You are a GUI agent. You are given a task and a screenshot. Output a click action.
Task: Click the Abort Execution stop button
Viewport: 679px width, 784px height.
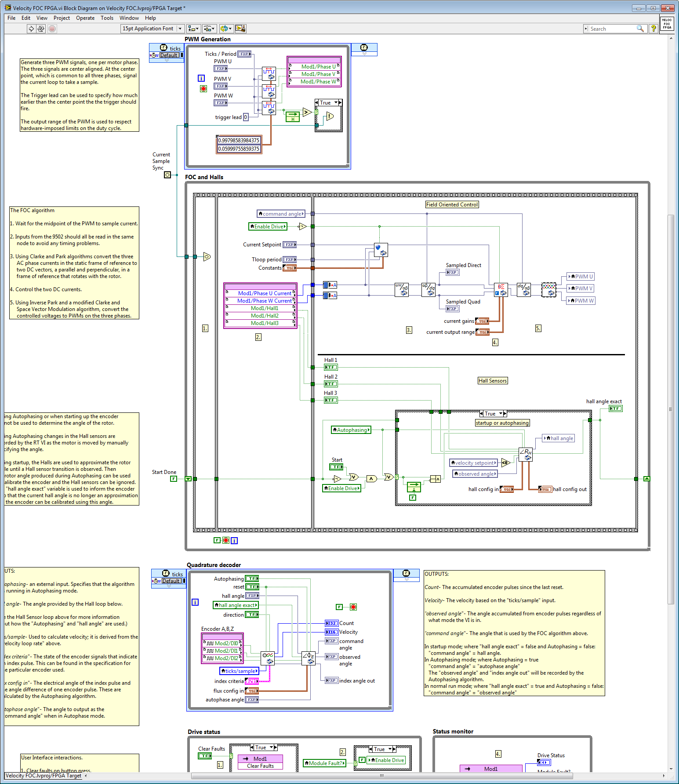(x=52, y=29)
